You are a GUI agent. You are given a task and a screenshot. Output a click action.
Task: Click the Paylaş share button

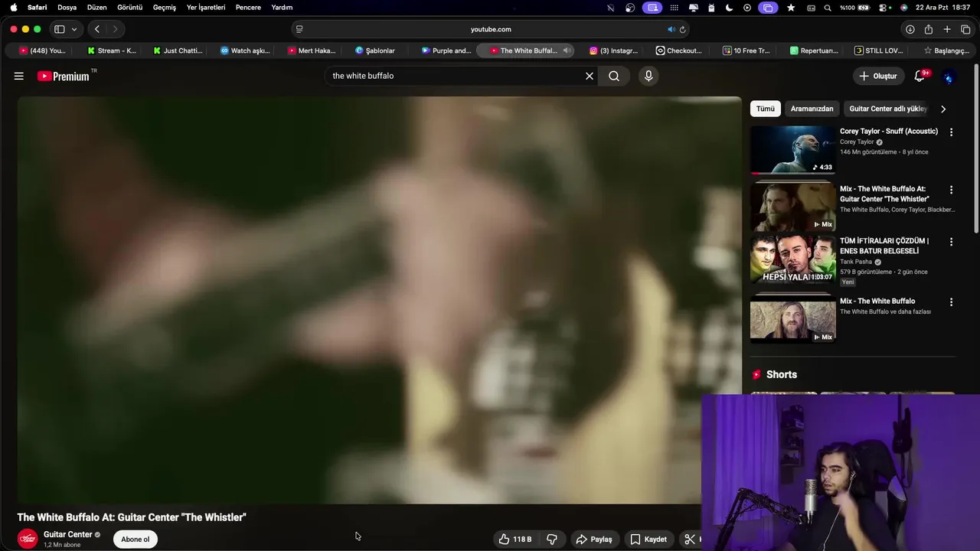click(594, 540)
